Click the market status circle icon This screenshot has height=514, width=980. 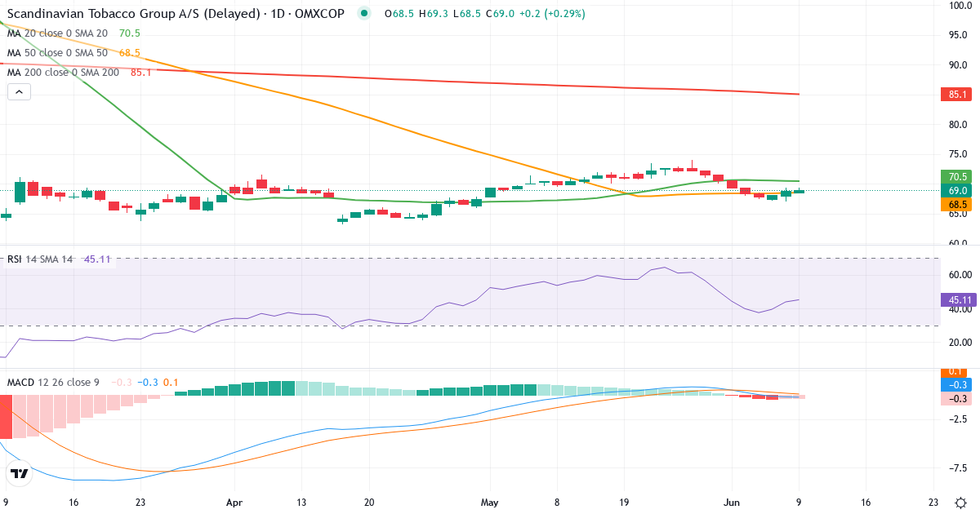click(364, 14)
